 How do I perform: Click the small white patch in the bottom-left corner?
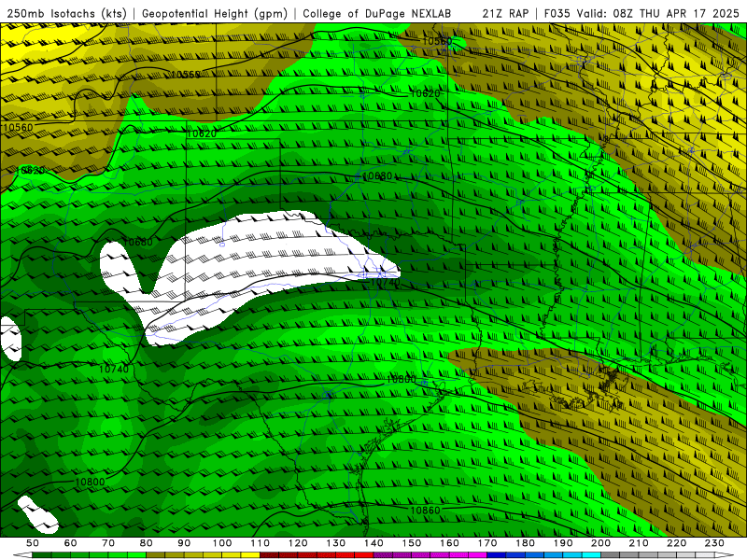[38, 515]
